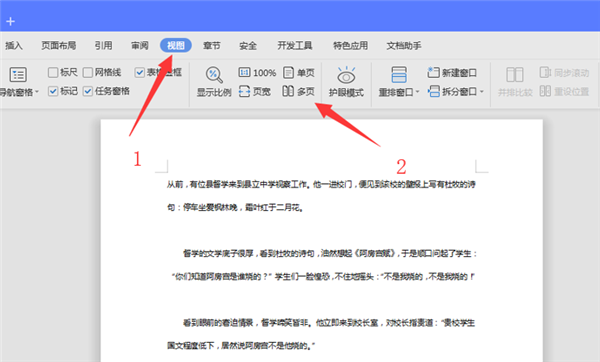Toggle the 表格虚框 checkbox
Image resolution: width=600 pixels, height=362 pixels.
[x=139, y=72]
